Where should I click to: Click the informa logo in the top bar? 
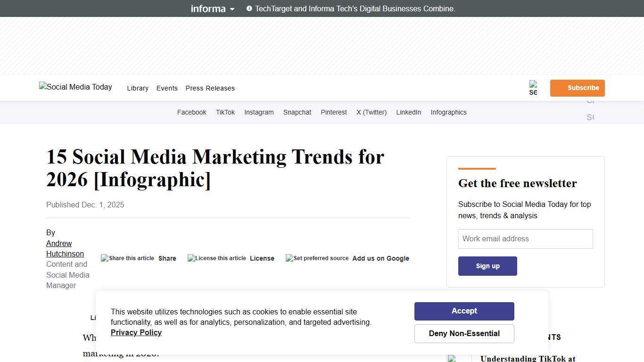coord(208,8)
